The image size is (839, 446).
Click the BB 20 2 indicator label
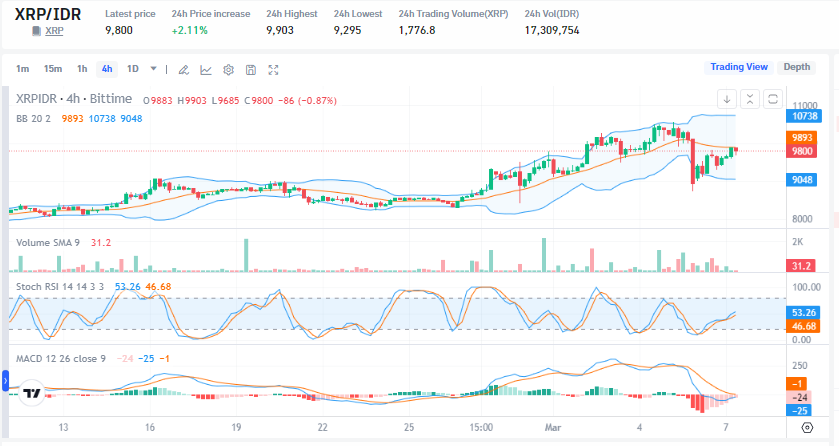point(34,118)
